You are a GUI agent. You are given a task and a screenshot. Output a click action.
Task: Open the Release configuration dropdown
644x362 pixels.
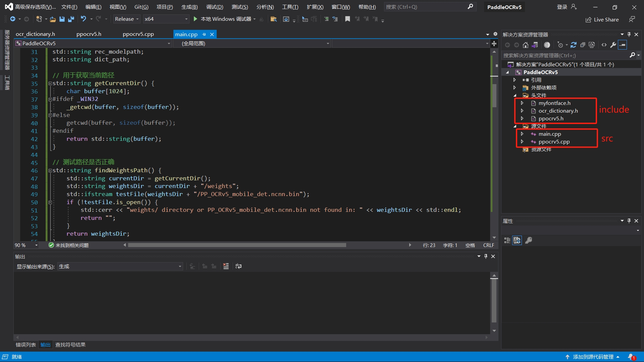click(126, 19)
